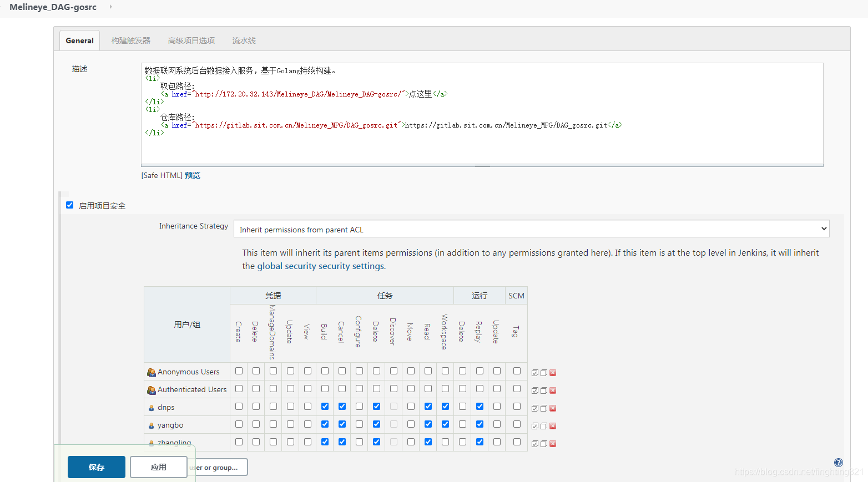Unselect all permissions for dnps
This screenshot has height=482, width=868.
point(544,408)
